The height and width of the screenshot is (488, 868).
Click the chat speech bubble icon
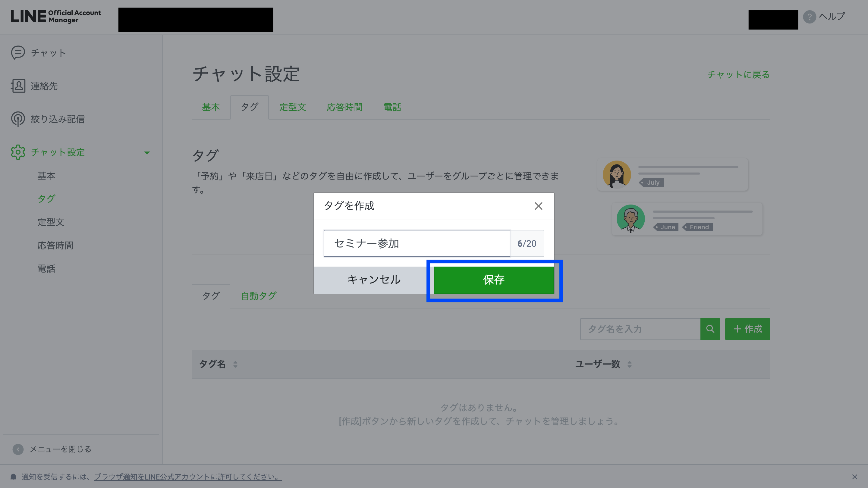click(x=18, y=52)
